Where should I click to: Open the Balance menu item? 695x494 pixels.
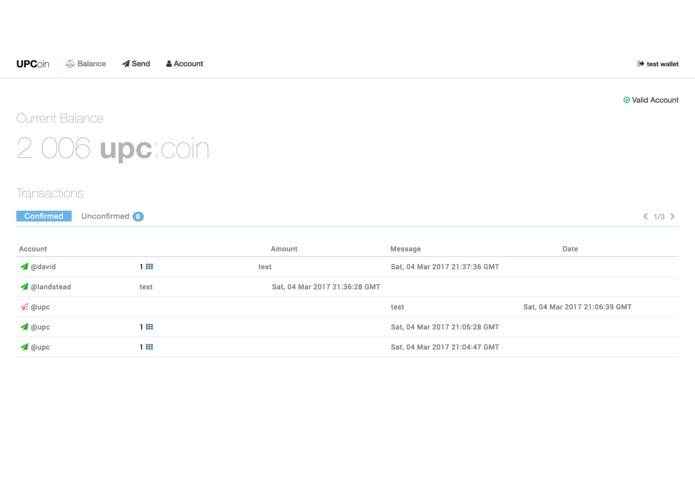[x=86, y=64]
